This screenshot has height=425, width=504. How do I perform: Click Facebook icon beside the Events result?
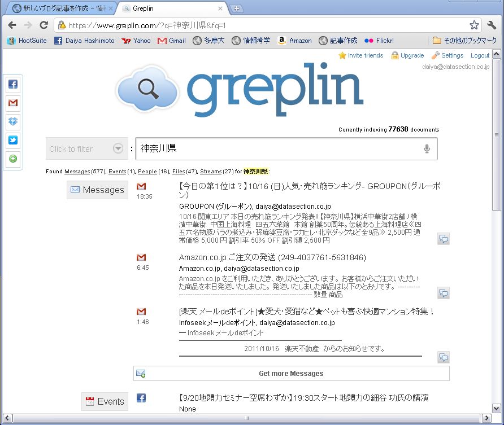(141, 398)
